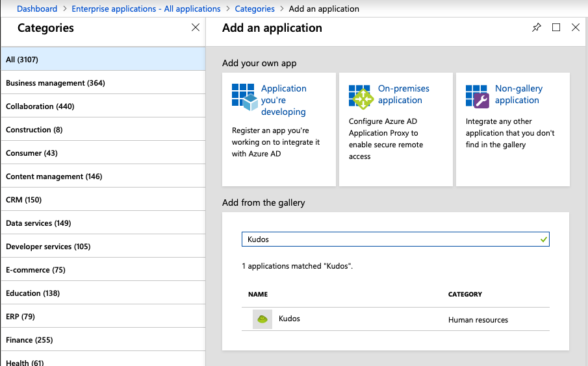This screenshot has height=366, width=588.
Task: Select Collaboration (440) category
Action: 103,106
